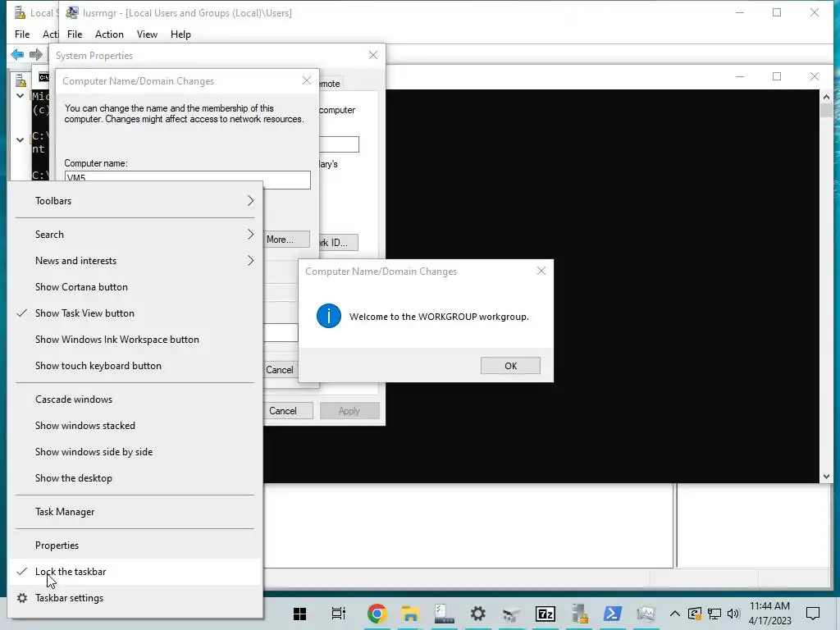Click OK in the WORKGROUP welcome dialog

[x=510, y=366]
